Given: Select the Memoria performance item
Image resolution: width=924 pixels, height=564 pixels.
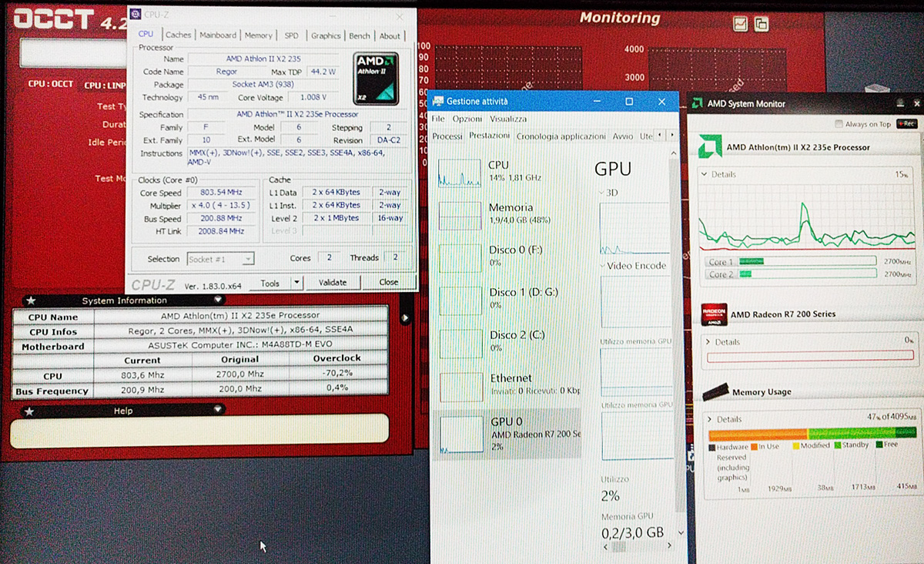Looking at the screenshot, I should point(508,214).
